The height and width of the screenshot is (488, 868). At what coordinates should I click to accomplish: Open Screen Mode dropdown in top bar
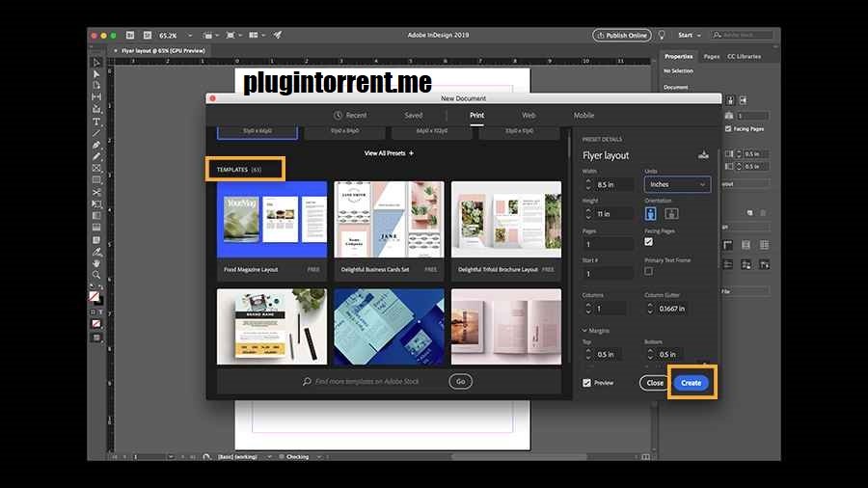(233, 35)
